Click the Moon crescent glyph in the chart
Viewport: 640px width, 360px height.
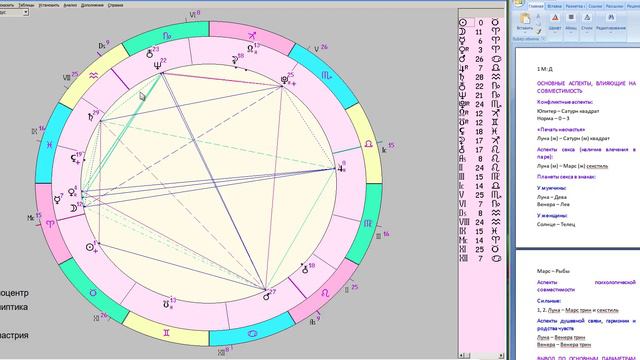[73, 209]
